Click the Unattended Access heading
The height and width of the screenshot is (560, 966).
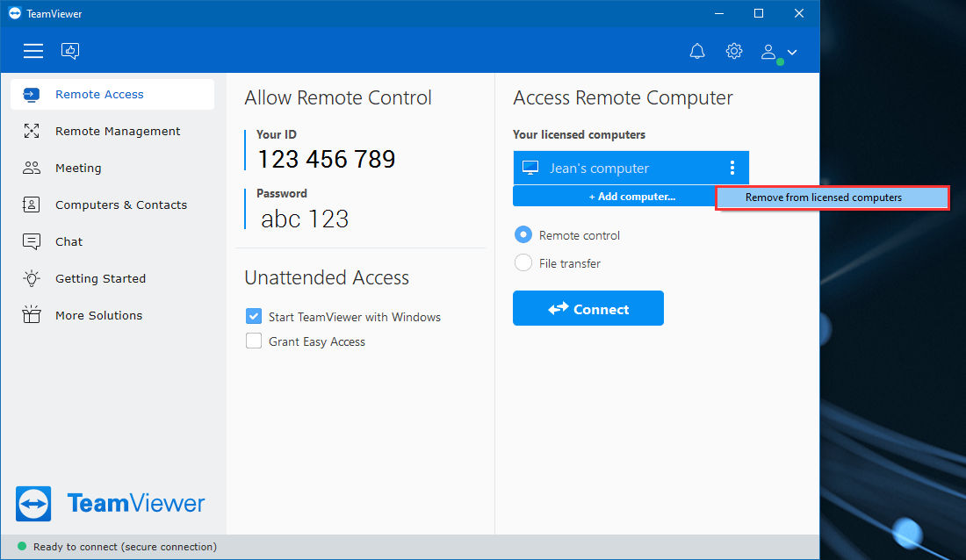(x=327, y=278)
